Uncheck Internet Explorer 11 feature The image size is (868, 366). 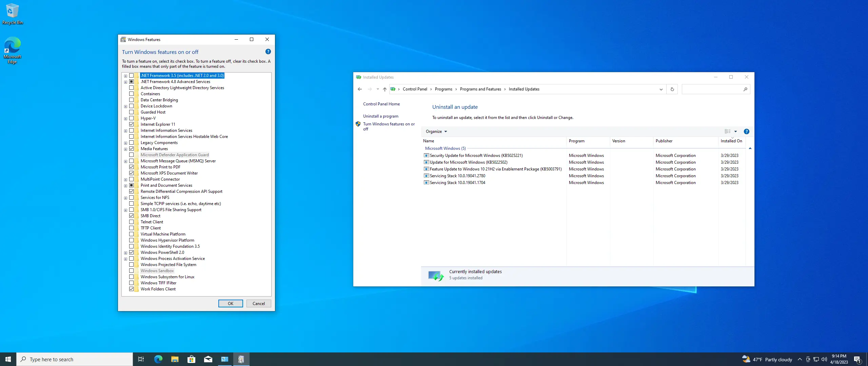131,124
